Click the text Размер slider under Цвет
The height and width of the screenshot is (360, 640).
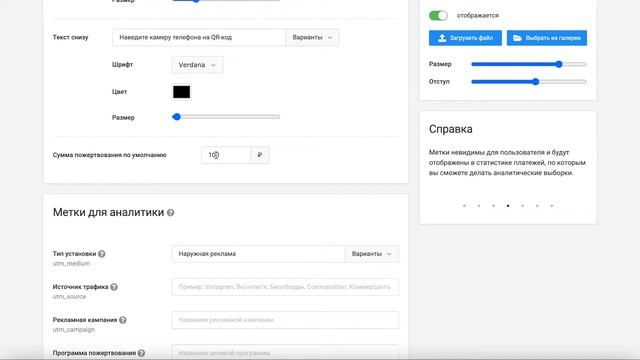click(x=226, y=117)
